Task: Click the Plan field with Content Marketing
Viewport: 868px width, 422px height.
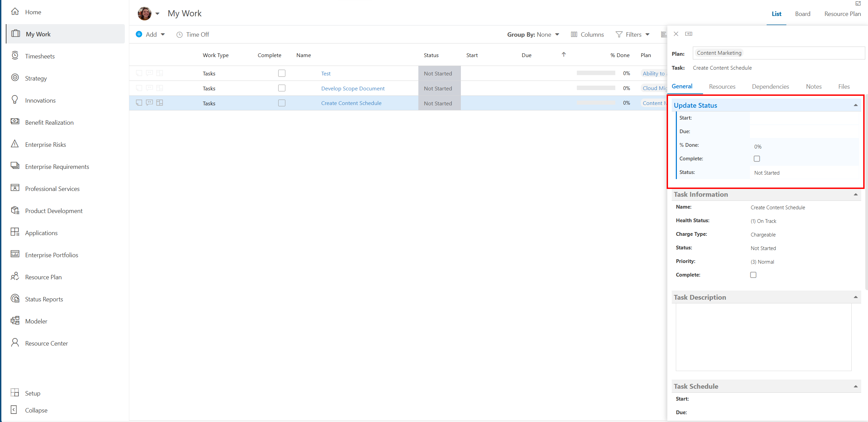Action: click(779, 53)
